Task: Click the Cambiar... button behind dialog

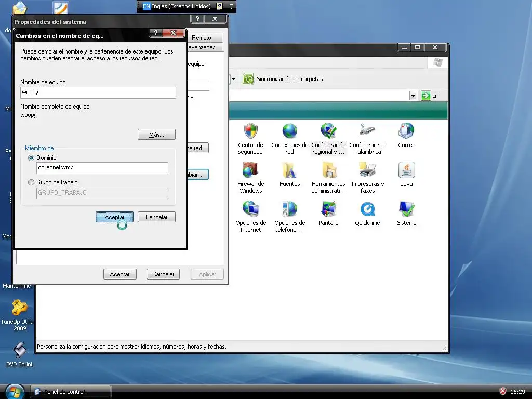Action: 198,175
